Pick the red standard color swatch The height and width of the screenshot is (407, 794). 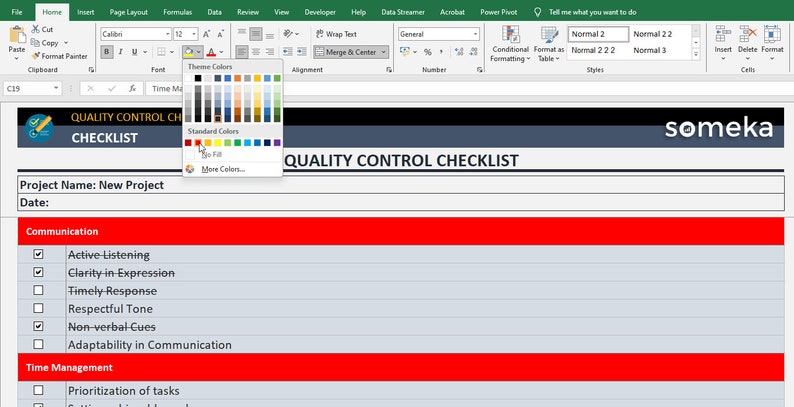tap(198, 143)
